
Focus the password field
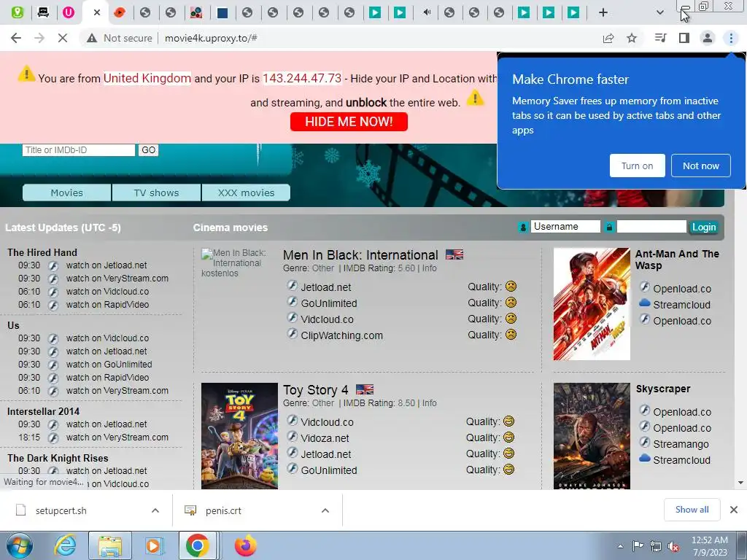(x=651, y=227)
